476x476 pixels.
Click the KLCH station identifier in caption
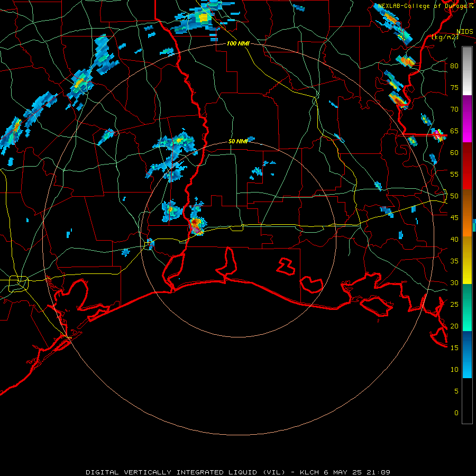click(309, 472)
